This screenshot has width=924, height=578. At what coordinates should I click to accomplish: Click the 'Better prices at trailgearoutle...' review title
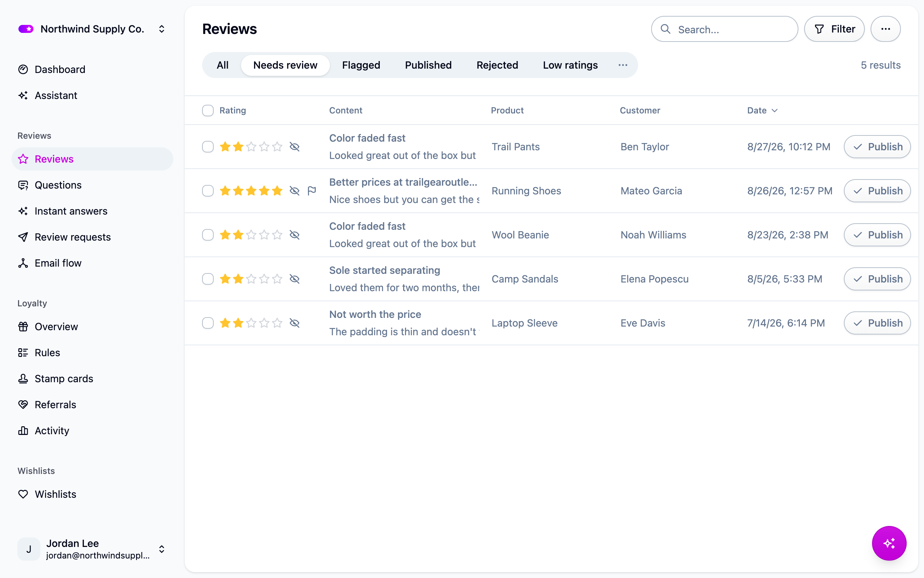[403, 182]
